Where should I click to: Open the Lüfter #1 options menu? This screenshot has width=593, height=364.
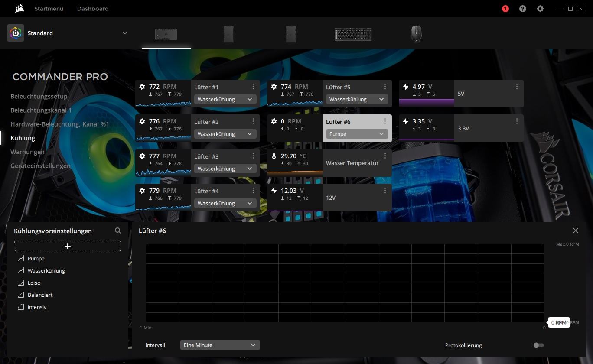[254, 87]
